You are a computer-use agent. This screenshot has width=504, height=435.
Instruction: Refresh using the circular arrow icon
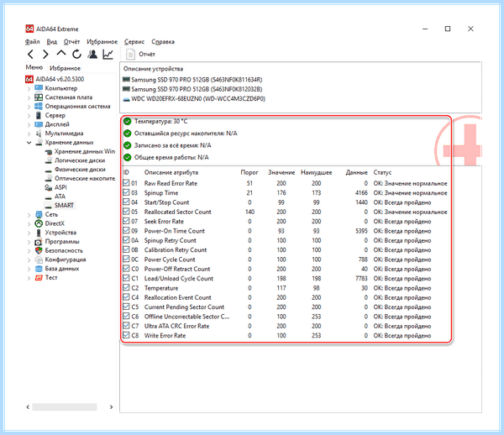(x=76, y=55)
